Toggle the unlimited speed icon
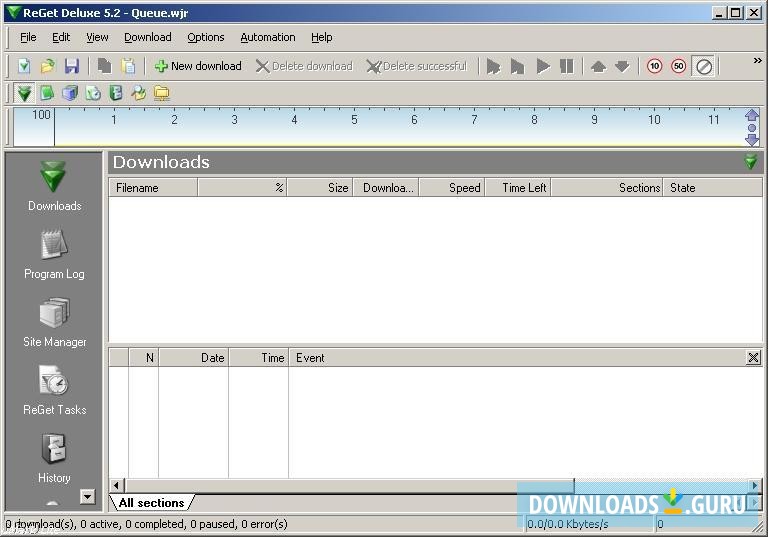768x537 pixels. [x=704, y=66]
